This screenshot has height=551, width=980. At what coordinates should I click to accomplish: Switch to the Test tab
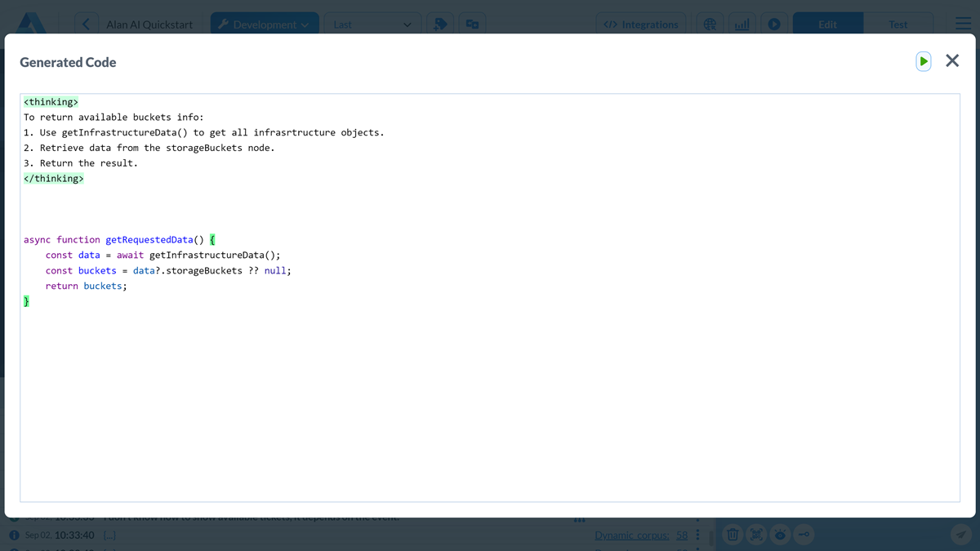coord(898,24)
